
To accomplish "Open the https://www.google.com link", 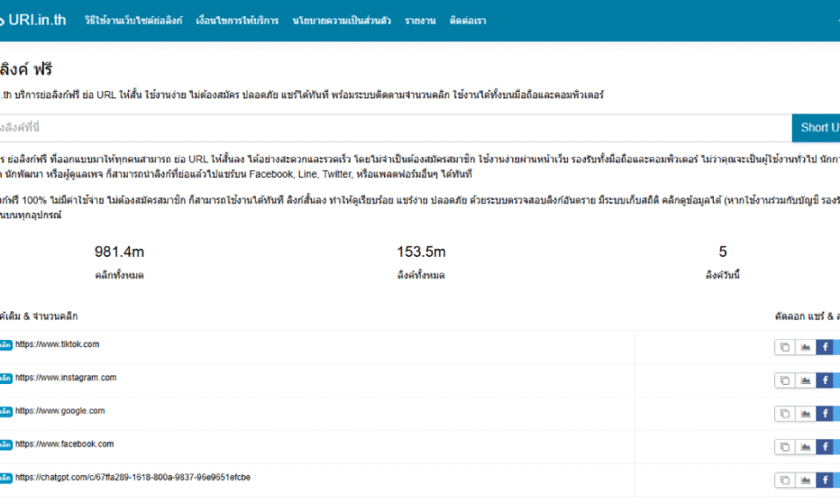I will (60, 411).
